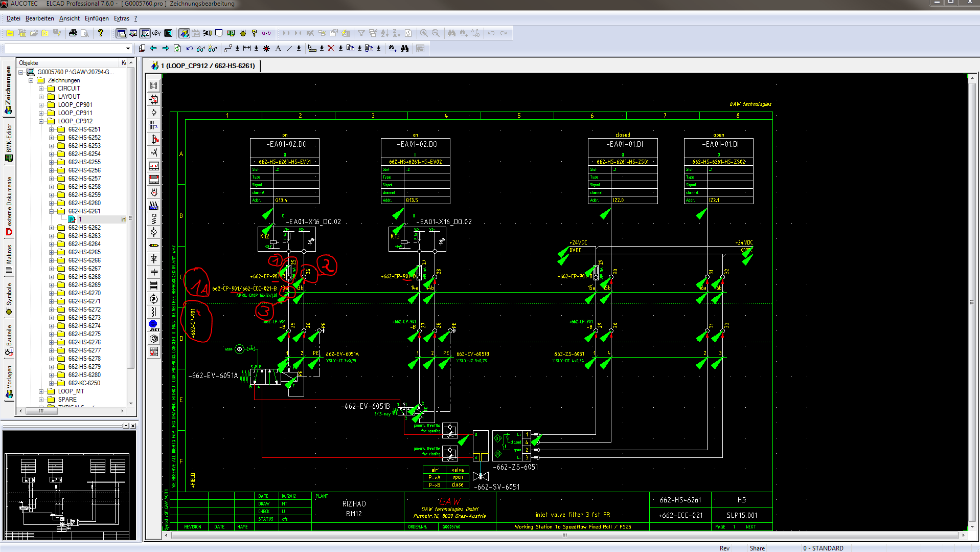Viewport: 980px width, 552px height.
Task: Select the terminal strip symbol at top of palette
Action: pos(153,85)
